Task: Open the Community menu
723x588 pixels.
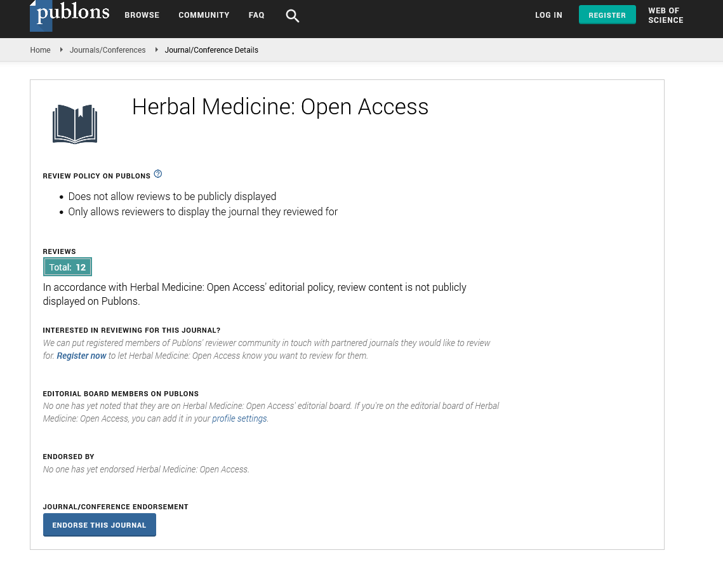Action: pos(204,15)
